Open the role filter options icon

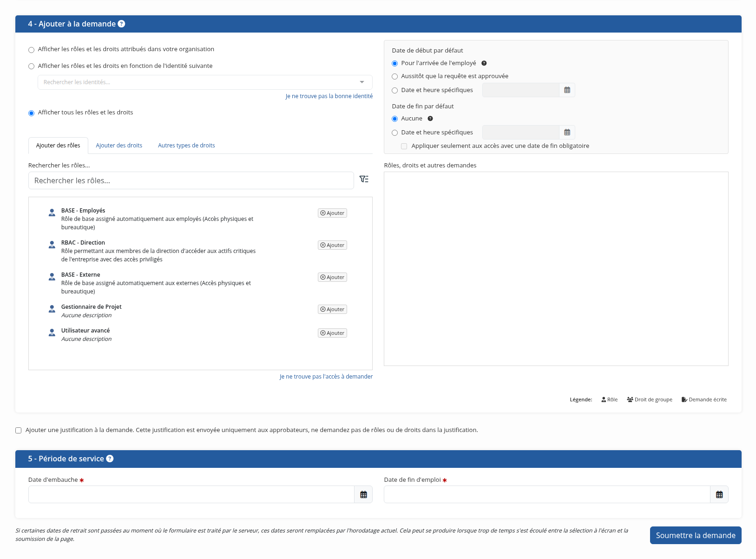pos(364,179)
